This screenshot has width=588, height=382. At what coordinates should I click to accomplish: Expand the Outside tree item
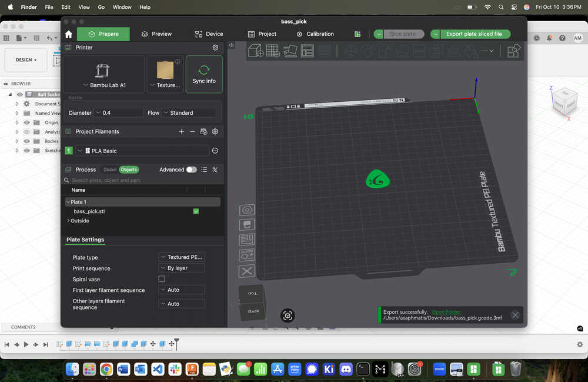click(x=68, y=221)
